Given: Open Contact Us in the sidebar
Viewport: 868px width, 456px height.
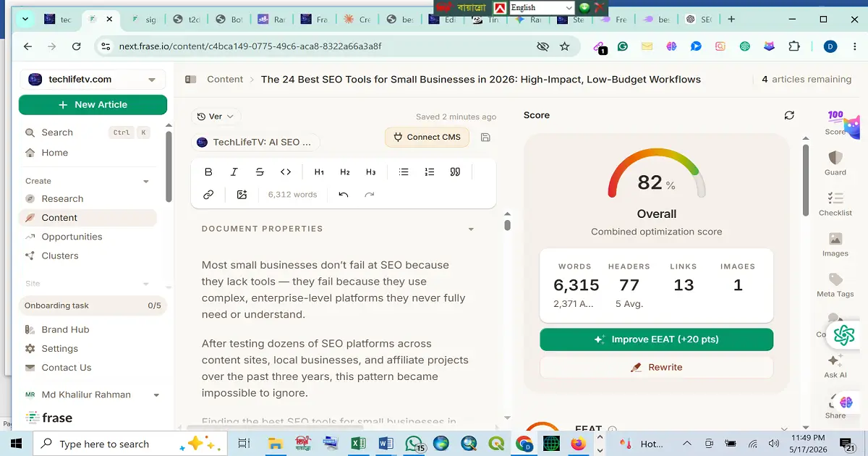Looking at the screenshot, I should coord(59,368).
